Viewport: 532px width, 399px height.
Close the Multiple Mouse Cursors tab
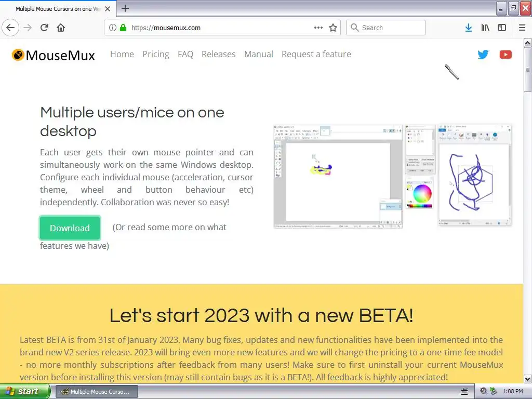108,9
